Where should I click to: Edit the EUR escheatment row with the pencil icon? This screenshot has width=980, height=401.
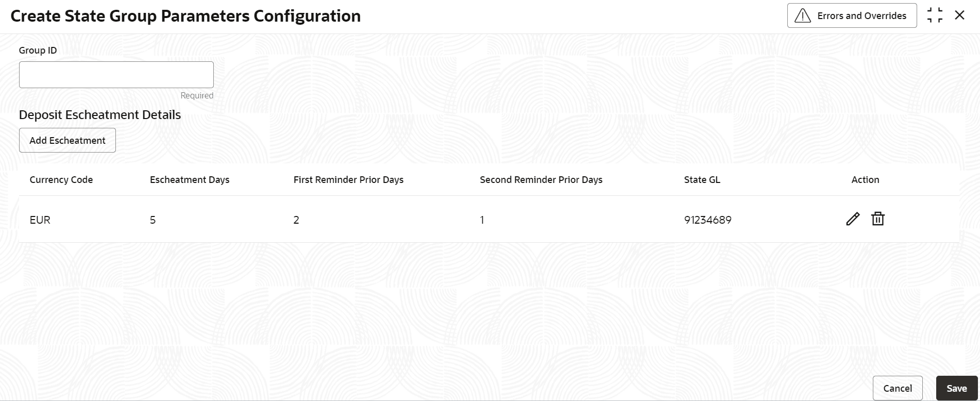pyautogui.click(x=853, y=219)
